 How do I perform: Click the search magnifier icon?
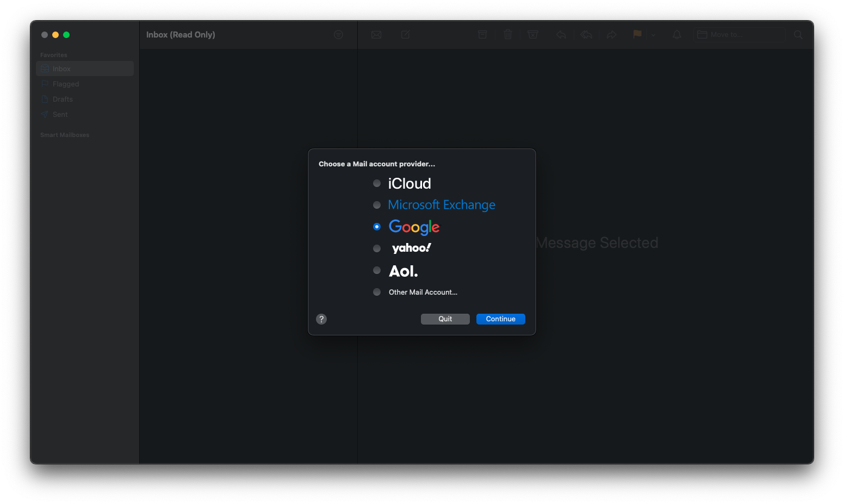(798, 35)
